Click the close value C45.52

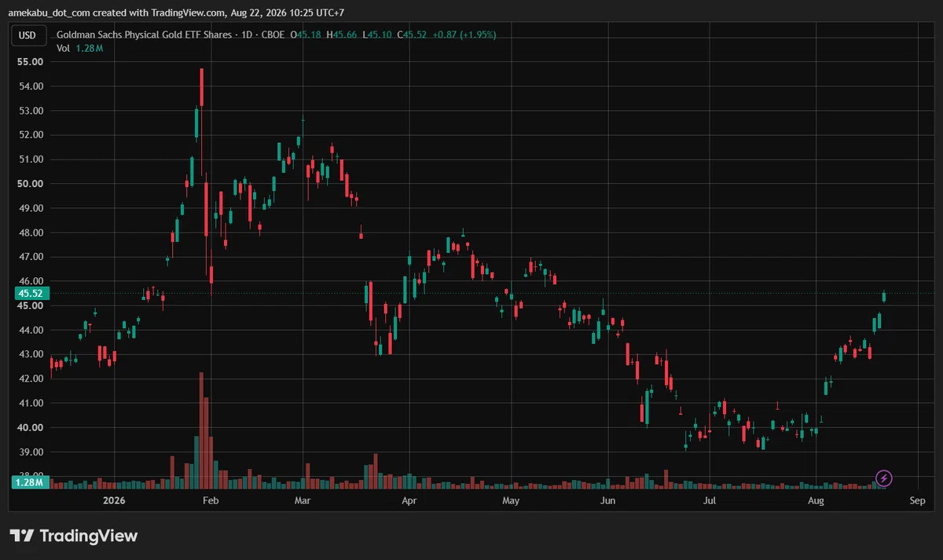coord(412,35)
